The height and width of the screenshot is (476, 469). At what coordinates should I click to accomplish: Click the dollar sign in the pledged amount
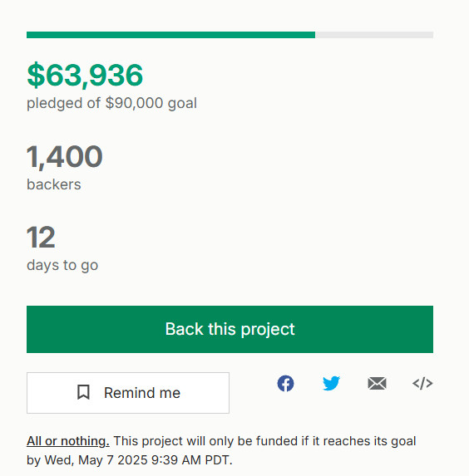click(36, 75)
